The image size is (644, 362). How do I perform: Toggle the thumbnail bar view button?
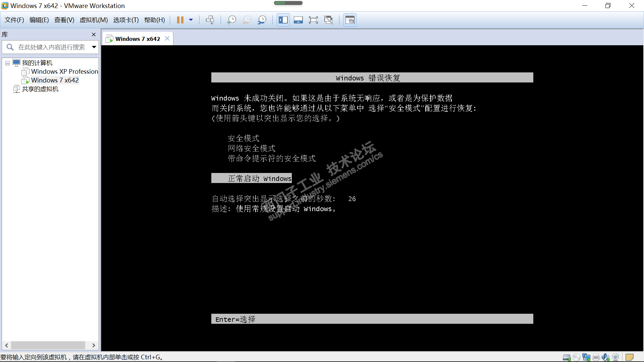pyautogui.click(x=298, y=20)
